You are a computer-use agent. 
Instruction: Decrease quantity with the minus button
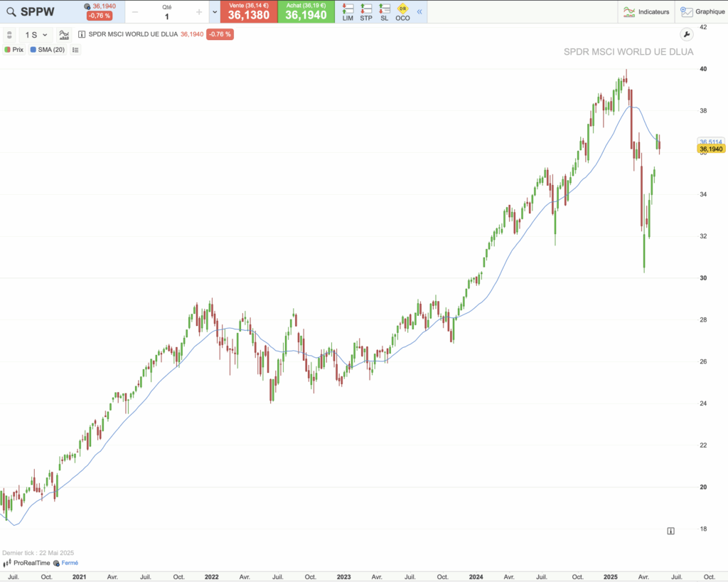tap(135, 12)
